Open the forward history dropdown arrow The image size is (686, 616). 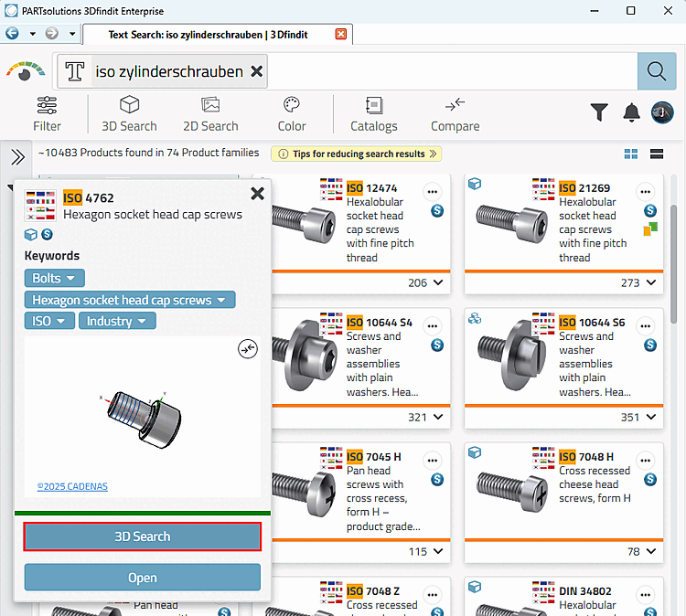[72, 34]
